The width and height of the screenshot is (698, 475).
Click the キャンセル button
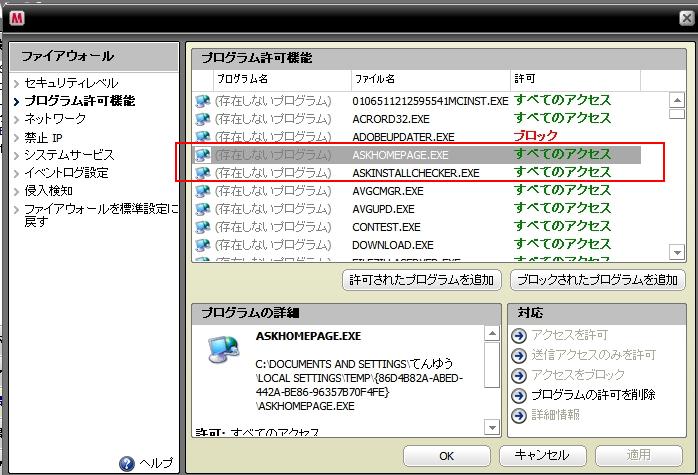[542, 455]
